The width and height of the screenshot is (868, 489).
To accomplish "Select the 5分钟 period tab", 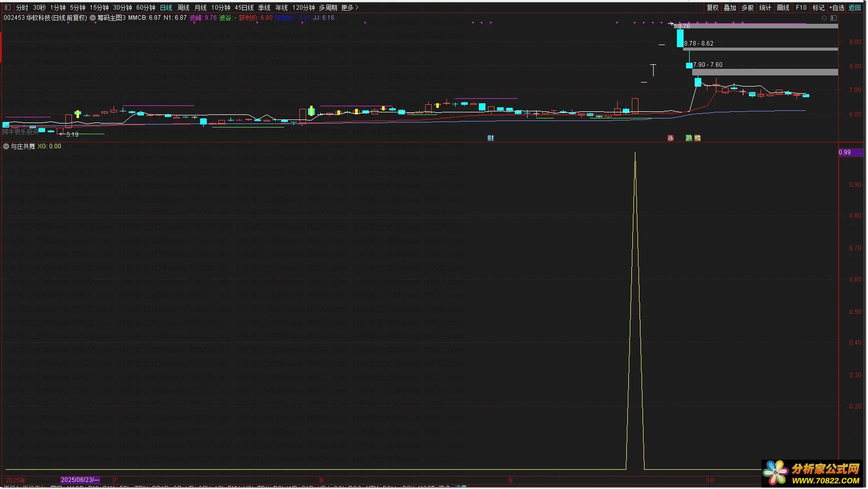I will point(78,8).
